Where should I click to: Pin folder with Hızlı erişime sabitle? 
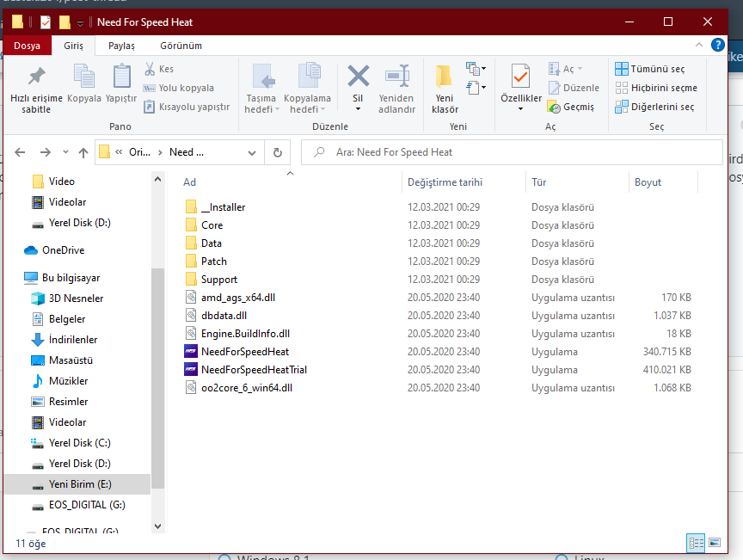36,89
